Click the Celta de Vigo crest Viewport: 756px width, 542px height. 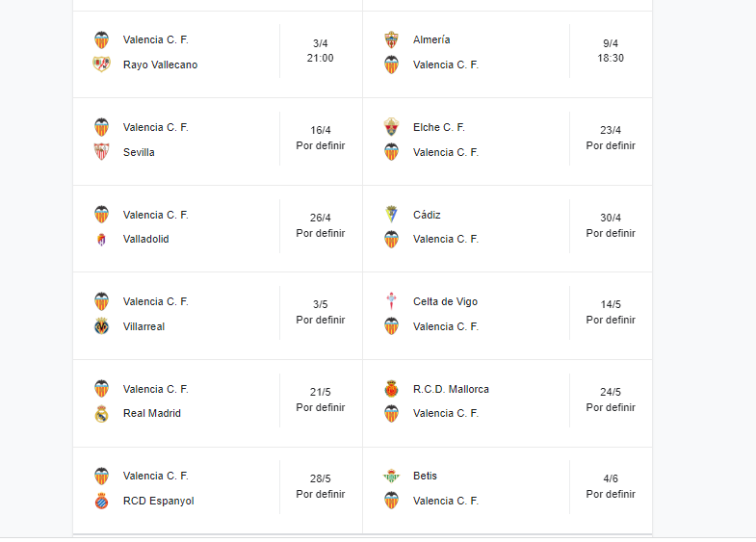[x=392, y=301]
